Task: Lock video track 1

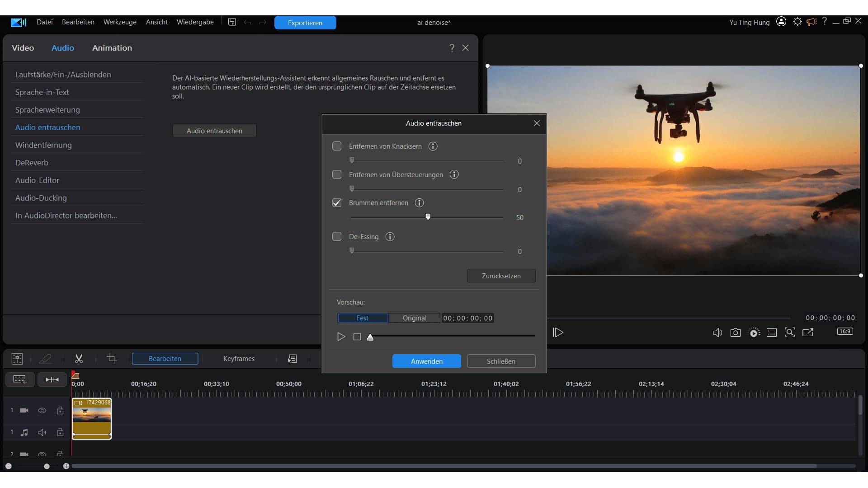Action: coord(60,411)
